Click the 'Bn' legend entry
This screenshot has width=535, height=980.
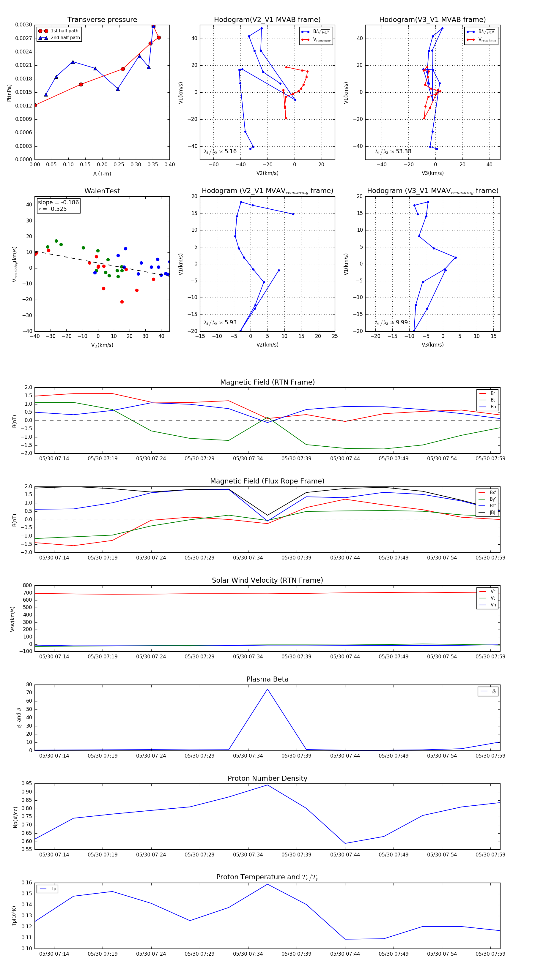coord(487,407)
